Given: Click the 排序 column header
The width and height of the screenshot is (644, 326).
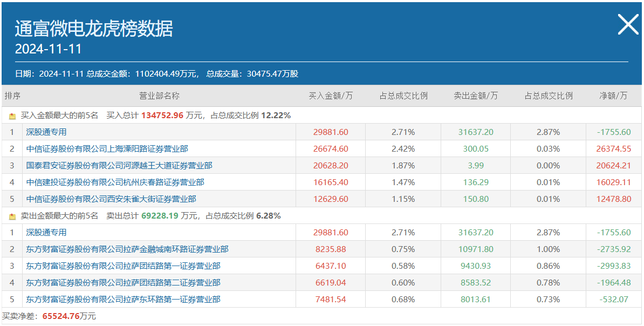Looking at the screenshot, I should (12, 96).
